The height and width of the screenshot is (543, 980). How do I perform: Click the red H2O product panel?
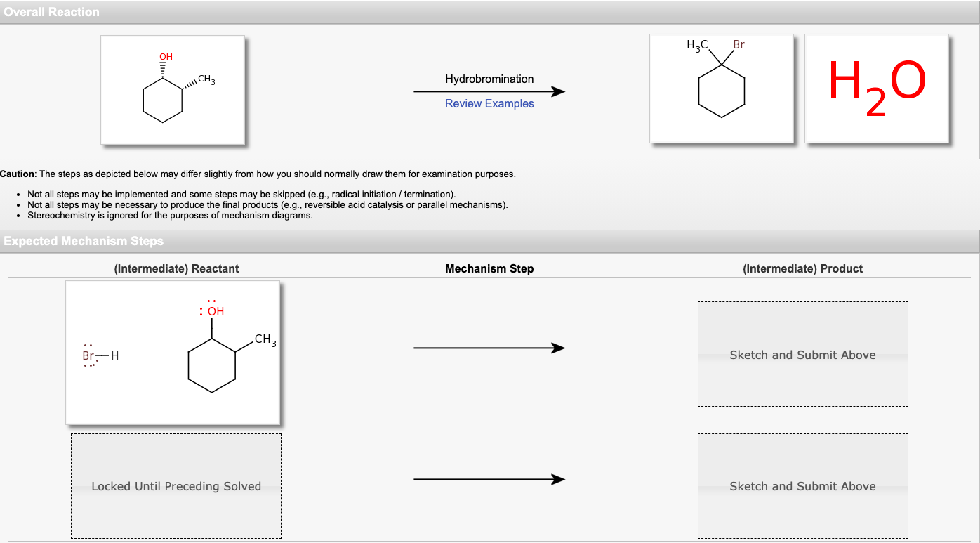878,89
